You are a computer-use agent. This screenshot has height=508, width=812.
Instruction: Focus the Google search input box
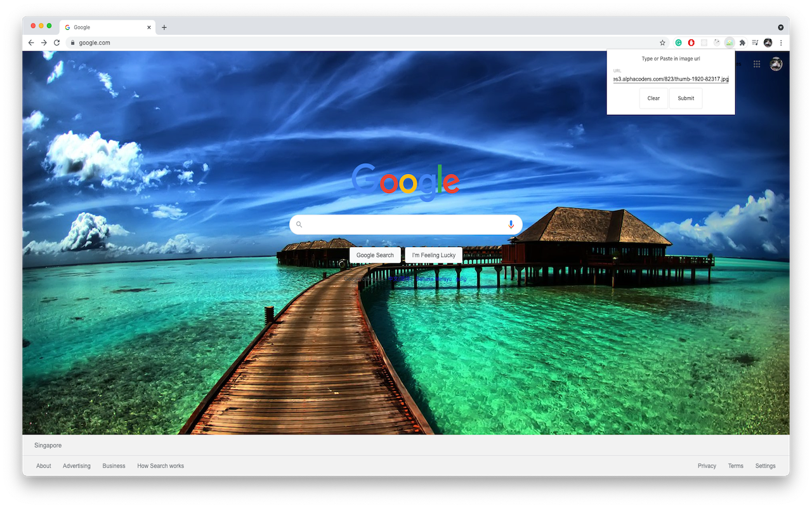click(x=405, y=224)
